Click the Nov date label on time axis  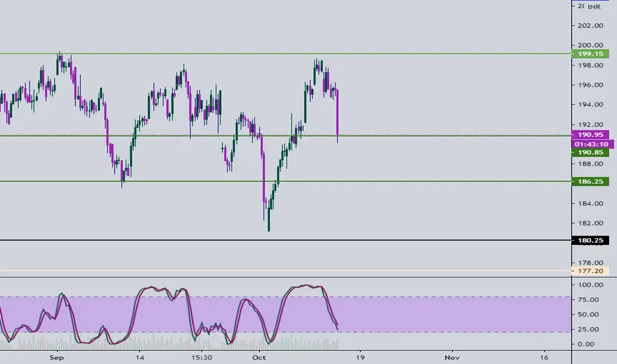click(x=452, y=357)
